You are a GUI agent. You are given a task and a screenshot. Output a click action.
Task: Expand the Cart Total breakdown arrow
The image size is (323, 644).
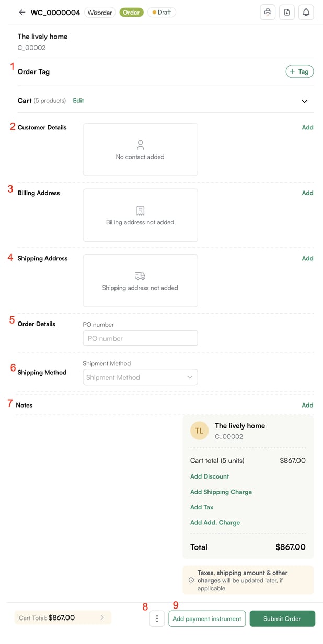[x=102, y=617]
